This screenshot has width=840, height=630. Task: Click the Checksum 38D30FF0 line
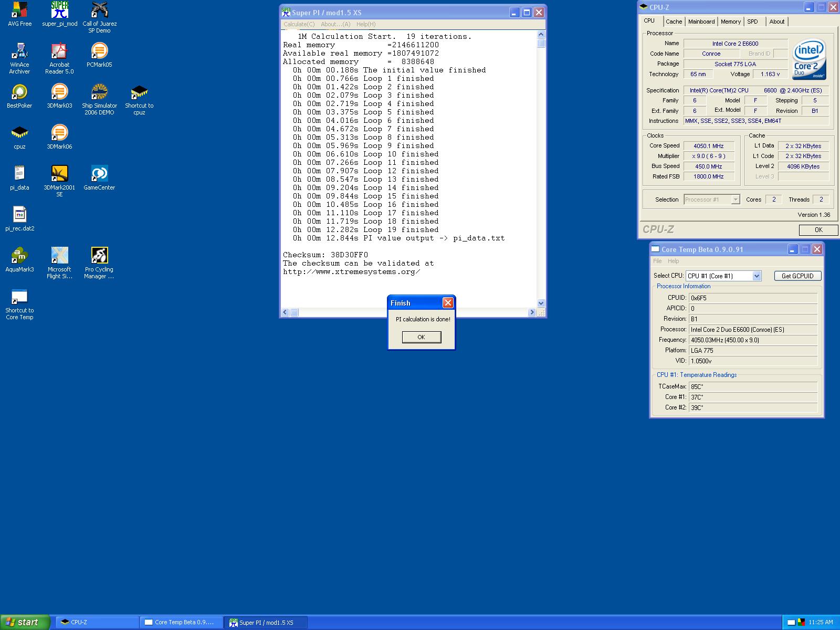pyautogui.click(x=325, y=255)
